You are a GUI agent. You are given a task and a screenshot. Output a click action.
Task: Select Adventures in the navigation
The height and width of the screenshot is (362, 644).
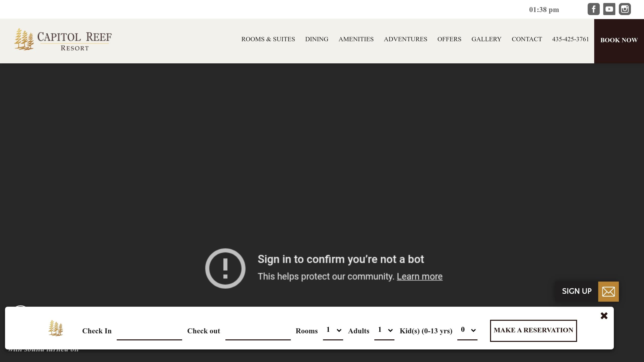coord(406,39)
